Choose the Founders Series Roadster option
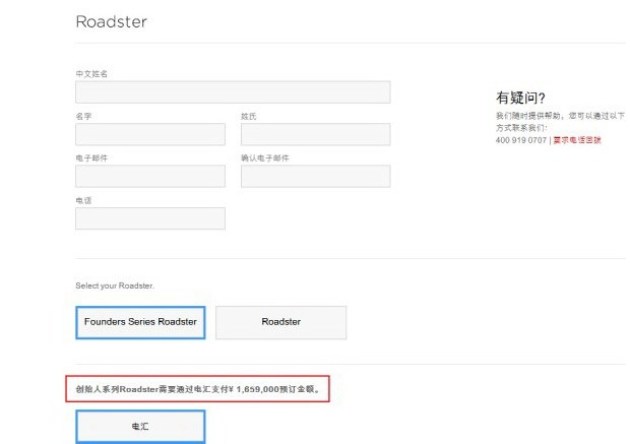The width and height of the screenshot is (630, 444). pos(140,322)
